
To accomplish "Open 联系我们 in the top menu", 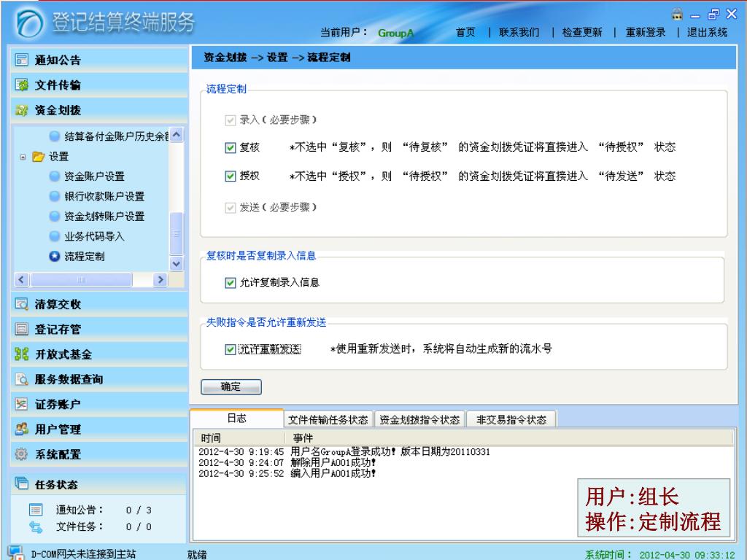I will (x=519, y=32).
